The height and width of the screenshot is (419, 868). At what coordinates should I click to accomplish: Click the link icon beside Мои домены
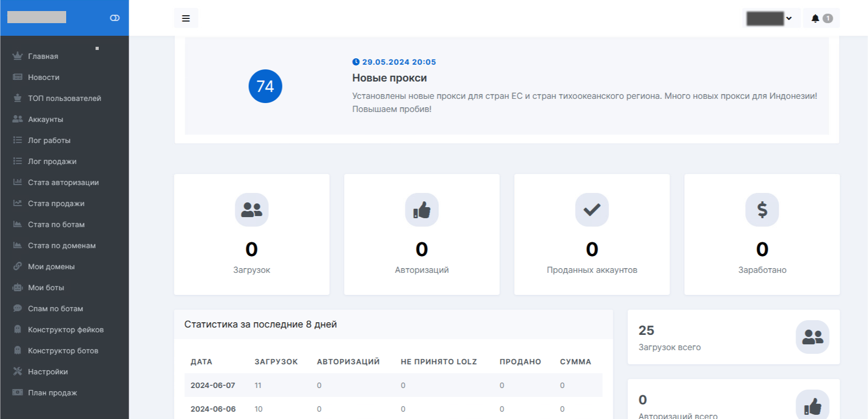[x=17, y=267]
